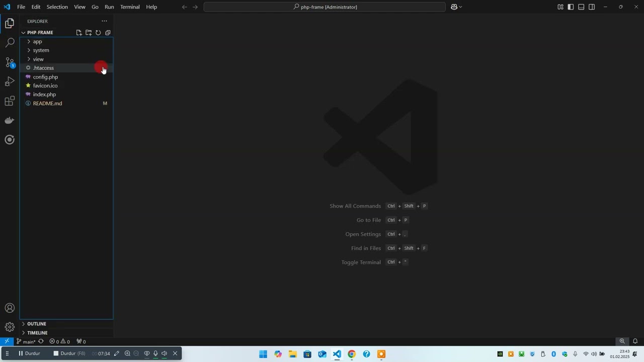The height and width of the screenshot is (362, 644).
Task: Collapse the PHP-FRAME root section
Action: [40, 33]
